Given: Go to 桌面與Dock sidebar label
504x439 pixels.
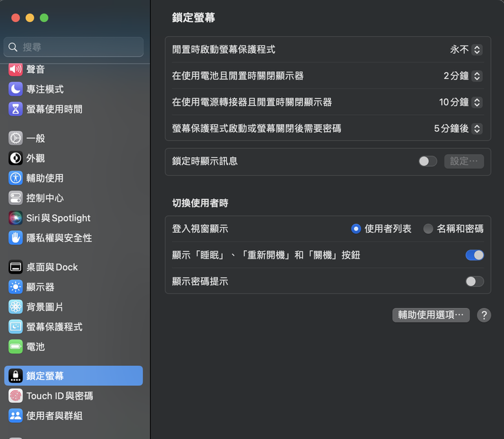Looking at the screenshot, I should click(x=52, y=267).
